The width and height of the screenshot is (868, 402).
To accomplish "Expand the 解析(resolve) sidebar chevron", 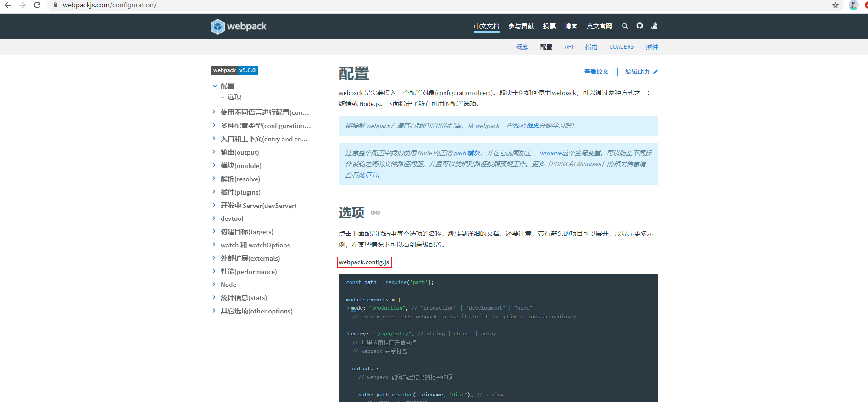I will (x=214, y=179).
